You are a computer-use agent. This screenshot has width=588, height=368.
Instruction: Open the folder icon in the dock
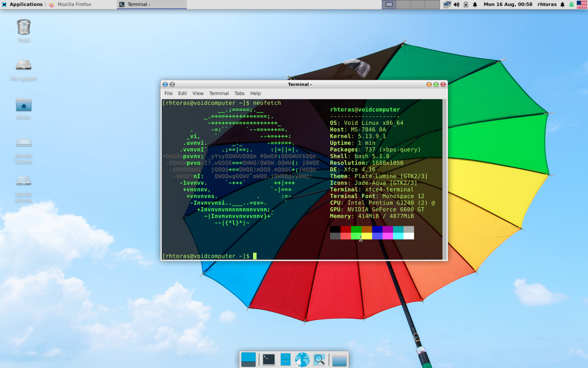coord(340,360)
